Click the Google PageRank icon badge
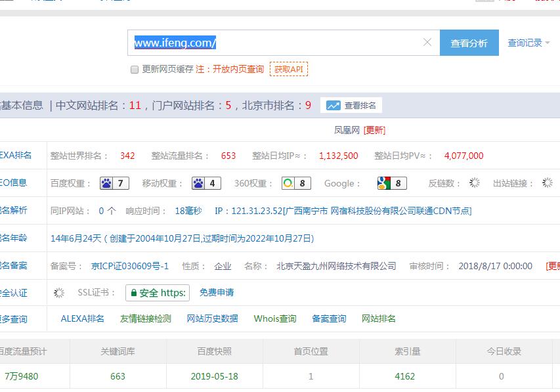 (392, 183)
